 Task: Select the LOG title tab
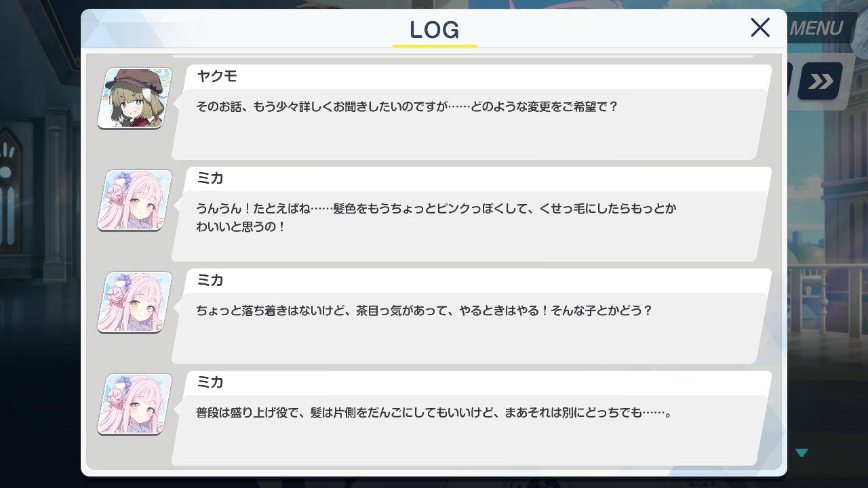[x=435, y=30]
